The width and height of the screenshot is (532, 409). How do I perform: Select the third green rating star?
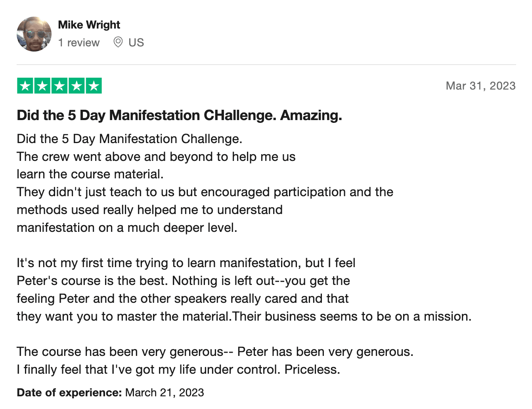(x=59, y=86)
